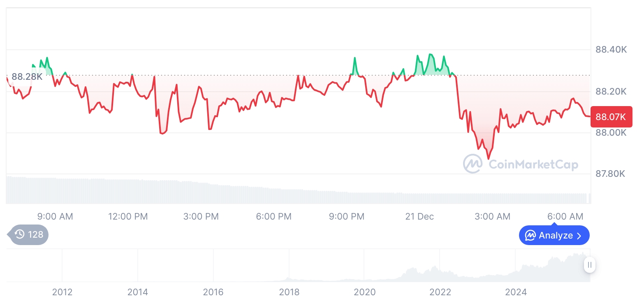
Task: Click the red 88.07K current price tag
Action: 611,117
